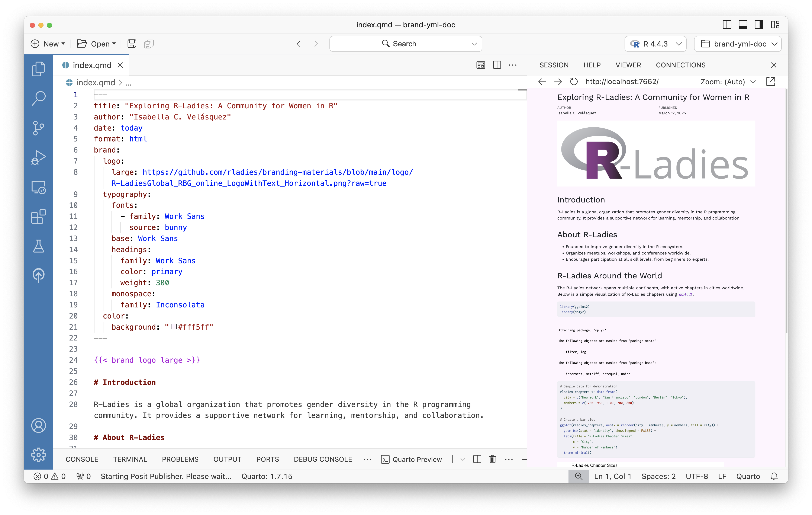This screenshot has width=812, height=515.
Task: Open the Run and Debug view
Action: (38, 157)
